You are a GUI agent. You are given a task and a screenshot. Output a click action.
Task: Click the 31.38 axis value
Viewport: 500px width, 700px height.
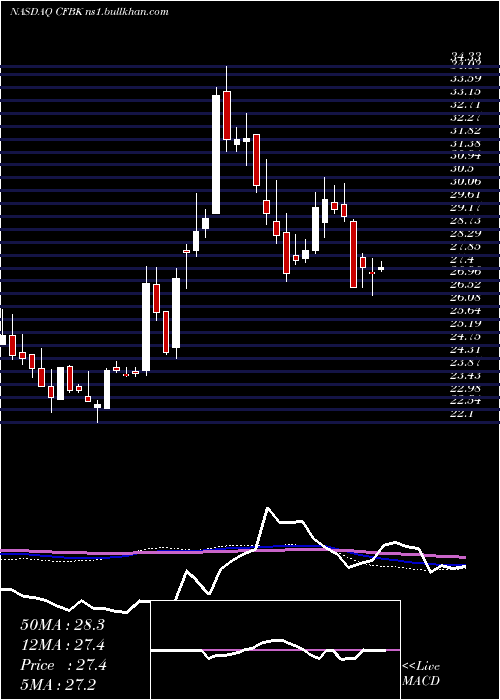(x=466, y=144)
